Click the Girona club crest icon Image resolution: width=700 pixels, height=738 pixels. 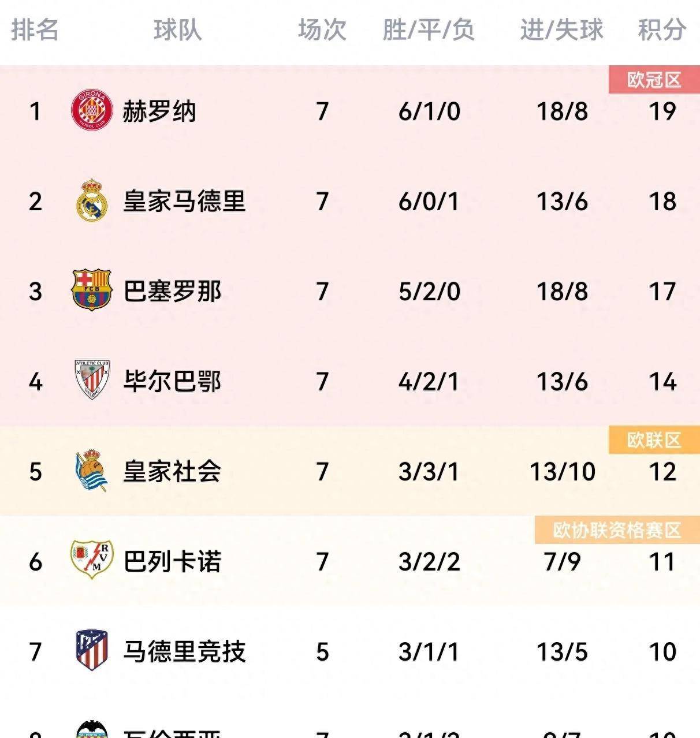pos(91,110)
